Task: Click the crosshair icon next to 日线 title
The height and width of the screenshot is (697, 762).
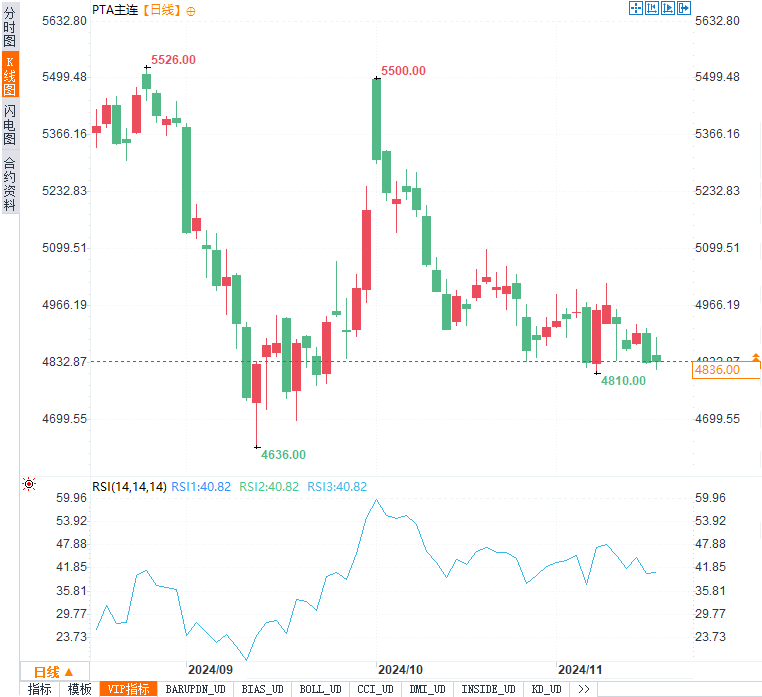Action: tap(191, 10)
